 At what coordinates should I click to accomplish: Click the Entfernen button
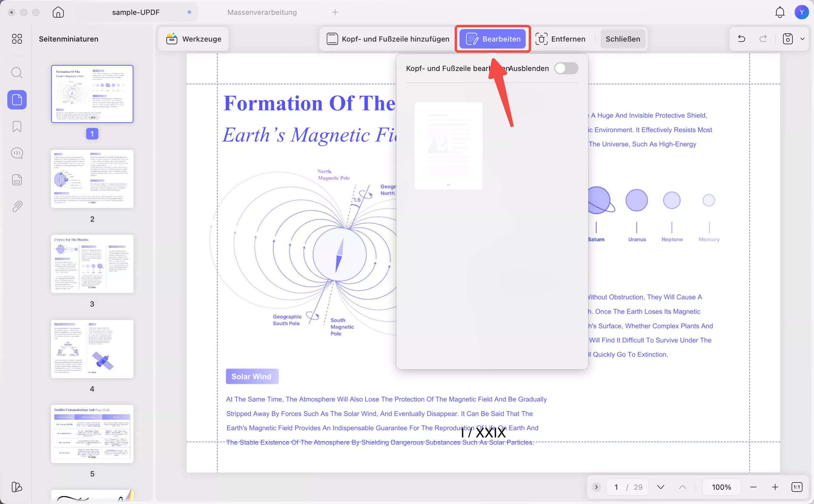[x=561, y=39]
